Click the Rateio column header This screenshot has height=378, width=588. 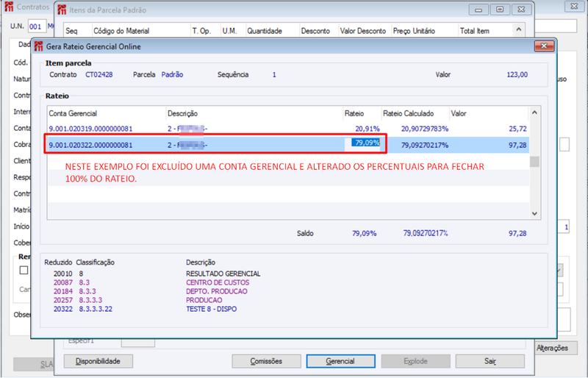pos(362,113)
